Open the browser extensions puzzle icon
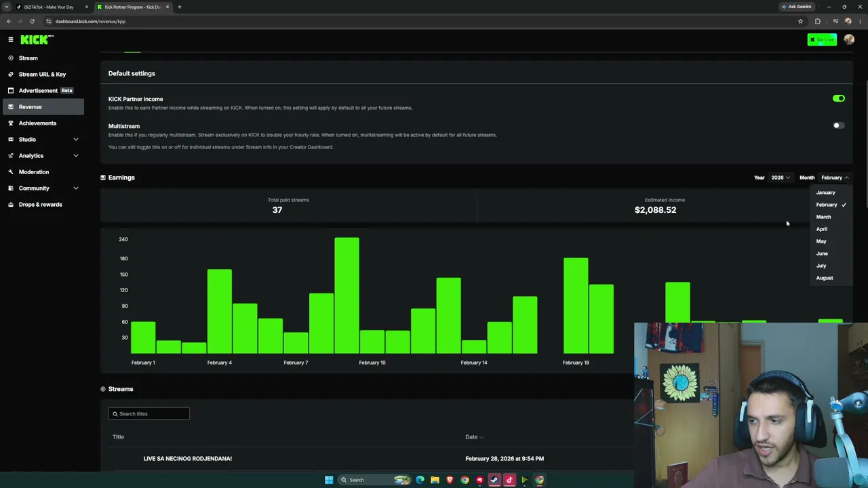Viewport: 868px width, 488px height. point(818,21)
